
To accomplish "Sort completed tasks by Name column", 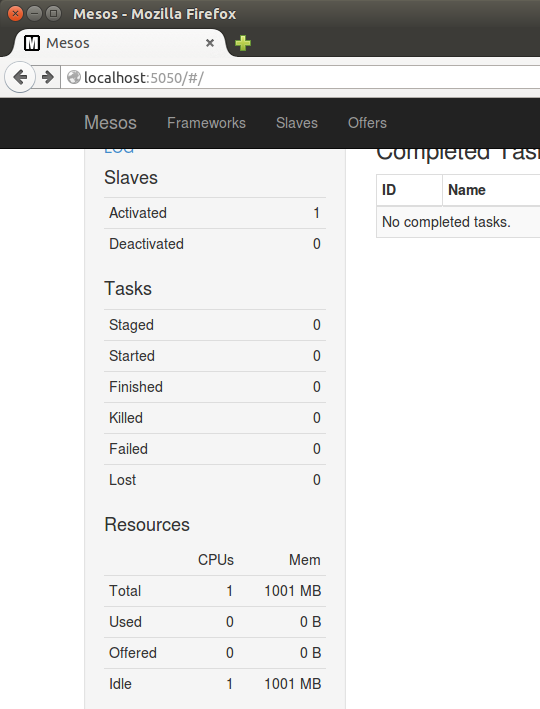I will tap(491, 190).
